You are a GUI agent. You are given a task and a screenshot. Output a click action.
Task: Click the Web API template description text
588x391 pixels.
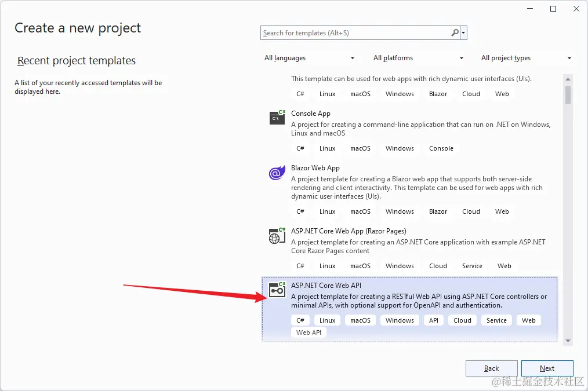tap(419, 301)
